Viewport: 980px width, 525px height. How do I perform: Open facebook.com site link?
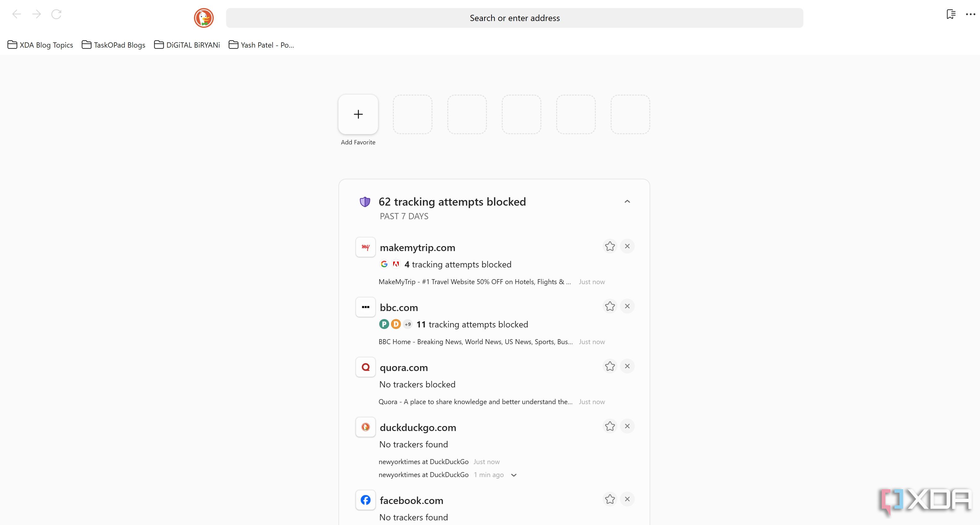(411, 501)
